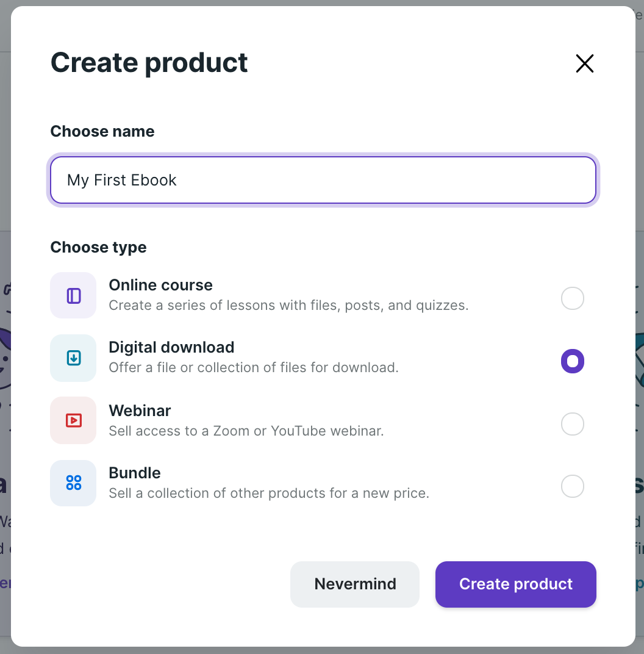The height and width of the screenshot is (654, 644).
Task: Click the Webinar title text
Action: coord(140,411)
